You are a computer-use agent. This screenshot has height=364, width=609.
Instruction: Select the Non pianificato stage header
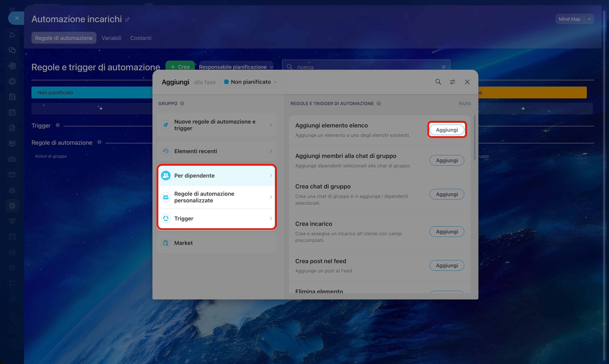(x=92, y=92)
